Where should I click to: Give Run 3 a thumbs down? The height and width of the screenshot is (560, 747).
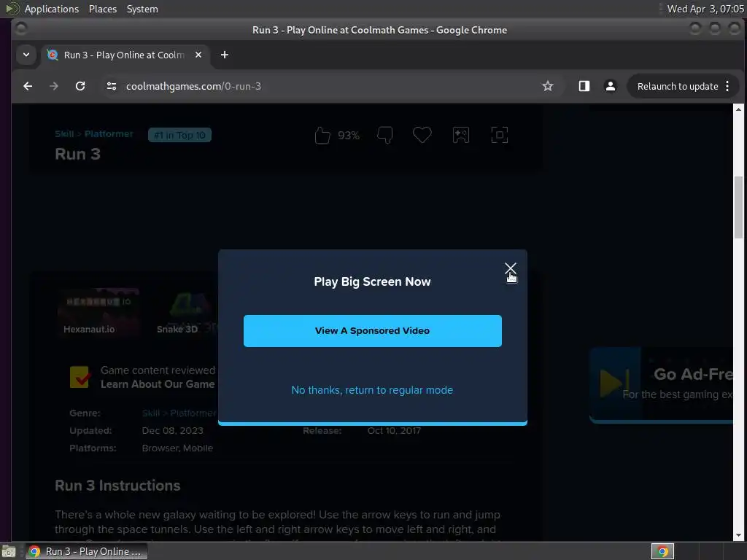point(385,135)
